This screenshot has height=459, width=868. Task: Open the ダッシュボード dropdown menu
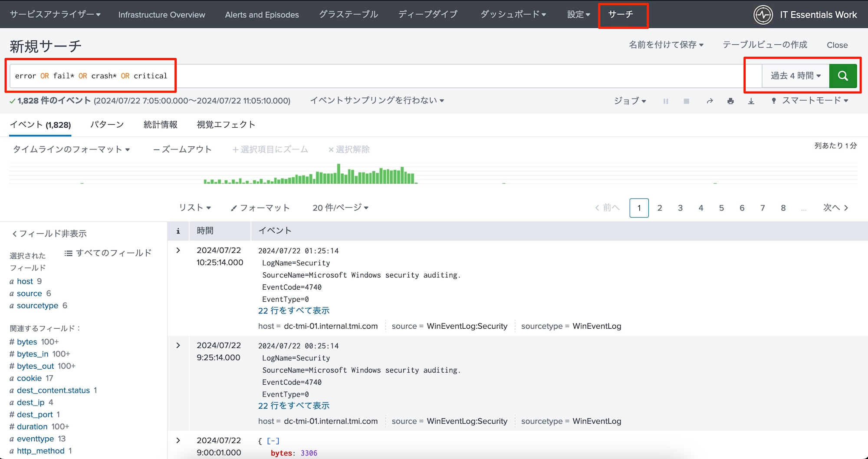click(x=513, y=14)
